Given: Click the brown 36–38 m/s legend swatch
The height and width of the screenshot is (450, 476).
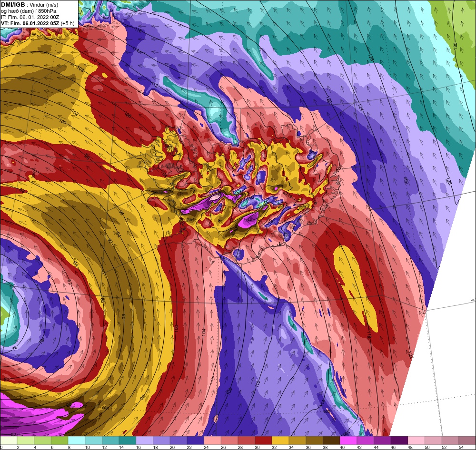Looking at the screenshot, I should pos(315,440).
